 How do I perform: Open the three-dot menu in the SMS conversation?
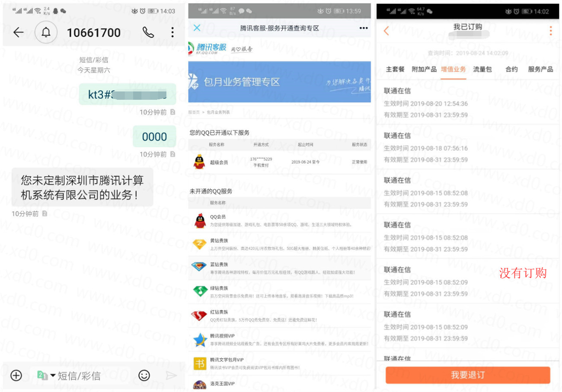click(x=172, y=32)
